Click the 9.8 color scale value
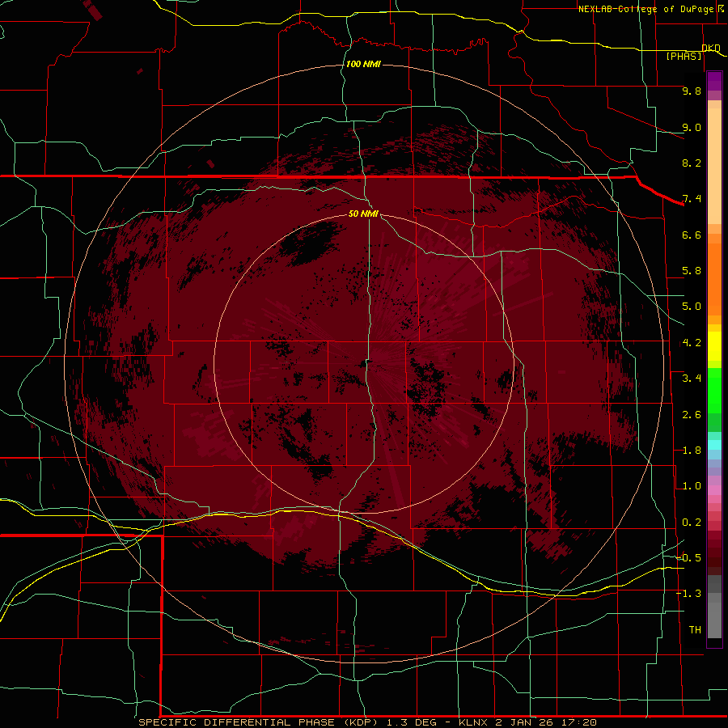The height and width of the screenshot is (728, 728). pyautogui.click(x=692, y=91)
